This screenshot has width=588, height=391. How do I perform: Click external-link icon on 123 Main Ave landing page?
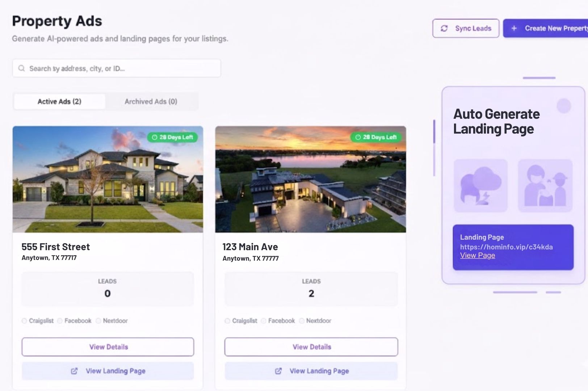tap(278, 371)
